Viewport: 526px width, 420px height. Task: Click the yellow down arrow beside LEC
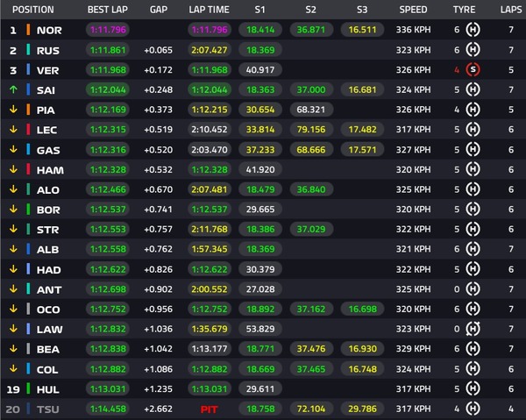[13, 129]
